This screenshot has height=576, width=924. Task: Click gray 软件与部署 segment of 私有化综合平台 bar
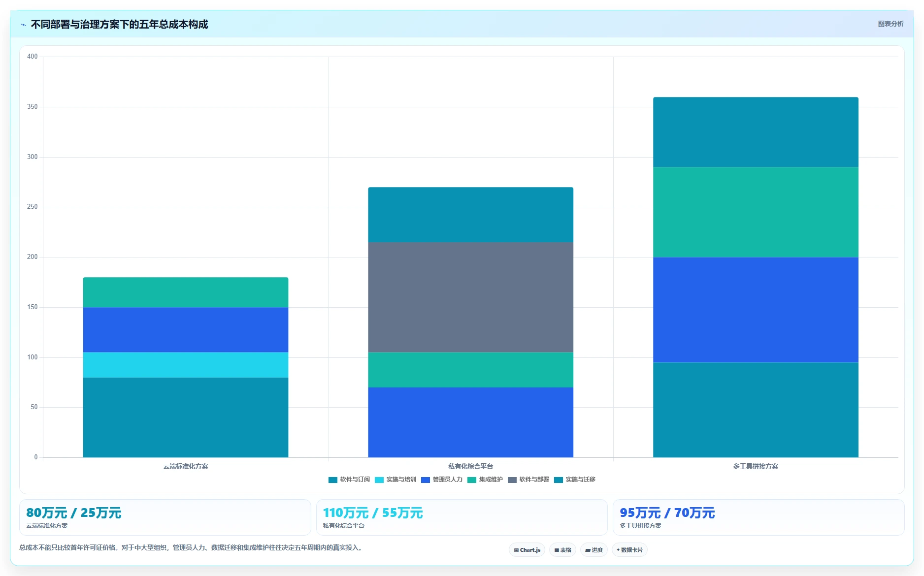pyautogui.click(x=470, y=297)
